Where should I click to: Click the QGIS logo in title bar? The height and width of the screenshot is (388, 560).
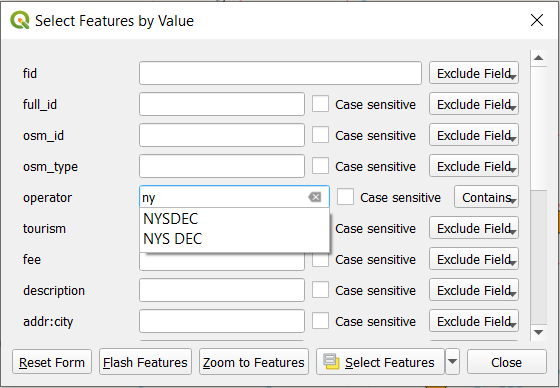click(x=20, y=20)
